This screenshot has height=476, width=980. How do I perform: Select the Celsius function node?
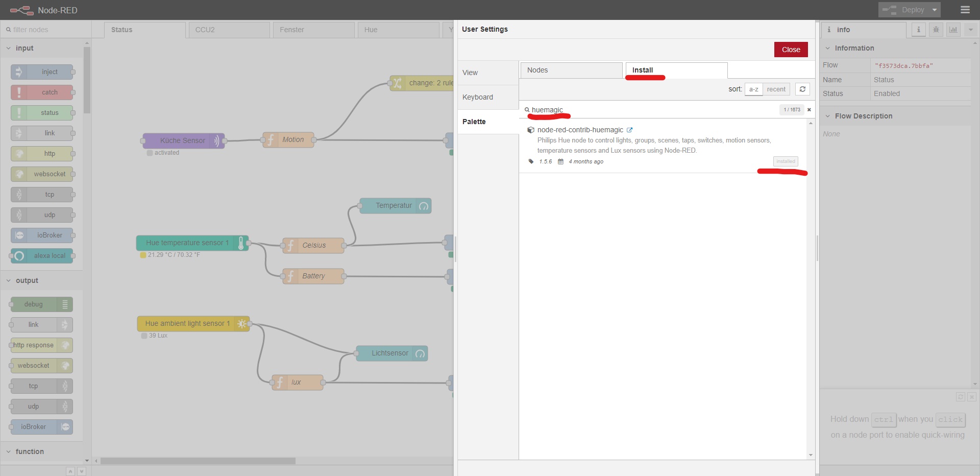pyautogui.click(x=313, y=245)
